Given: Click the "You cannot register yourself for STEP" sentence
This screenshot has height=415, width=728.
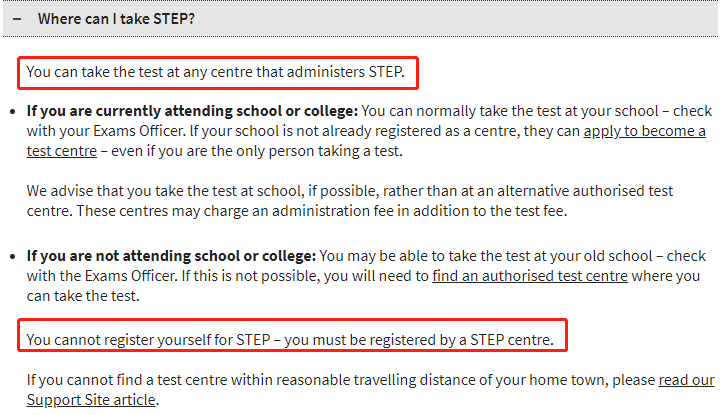Looking at the screenshot, I should pyautogui.click(x=148, y=340).
